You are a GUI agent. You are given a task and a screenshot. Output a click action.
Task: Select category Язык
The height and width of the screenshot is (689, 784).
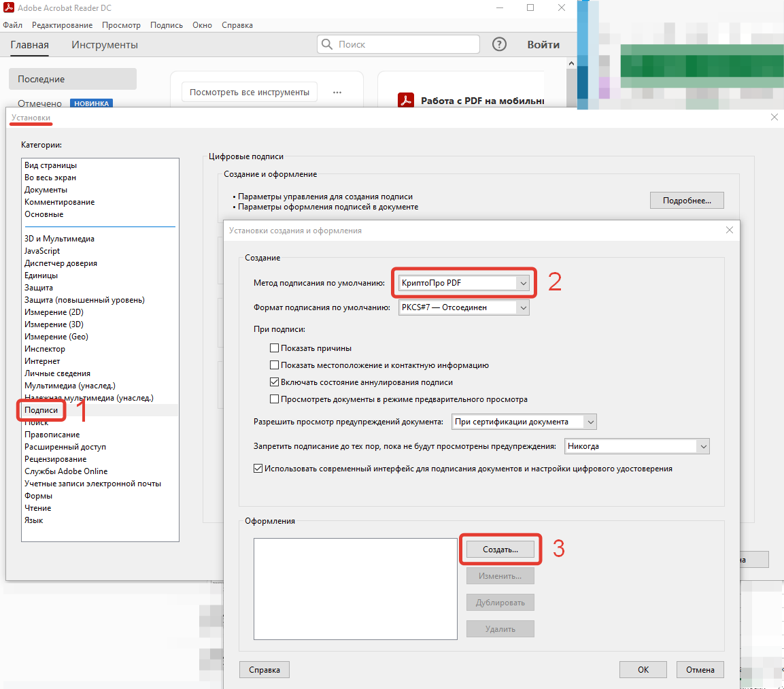33,520
